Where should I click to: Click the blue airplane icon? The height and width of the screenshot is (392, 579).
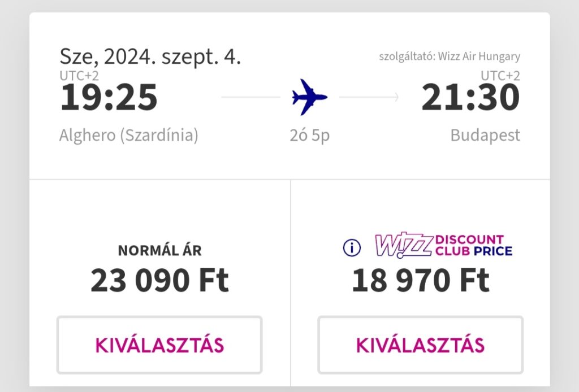click(x=309, y=97)
